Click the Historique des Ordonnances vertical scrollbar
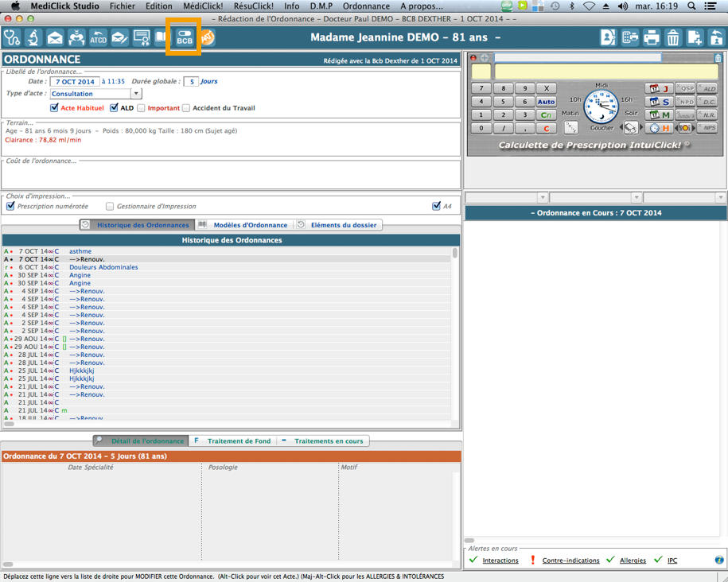Image resolution: width=728 pixels, height=582 pixels. (455, 334)
